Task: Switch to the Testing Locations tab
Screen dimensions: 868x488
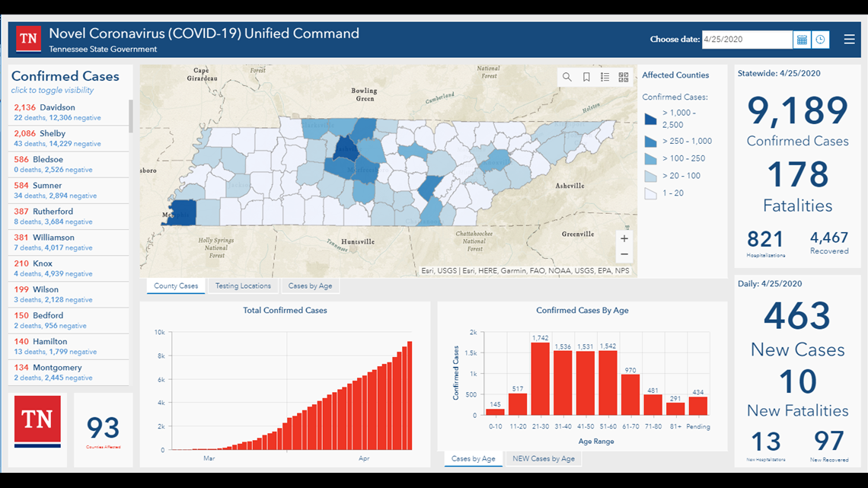Action: pyautogui.click(x=243, y=286)
